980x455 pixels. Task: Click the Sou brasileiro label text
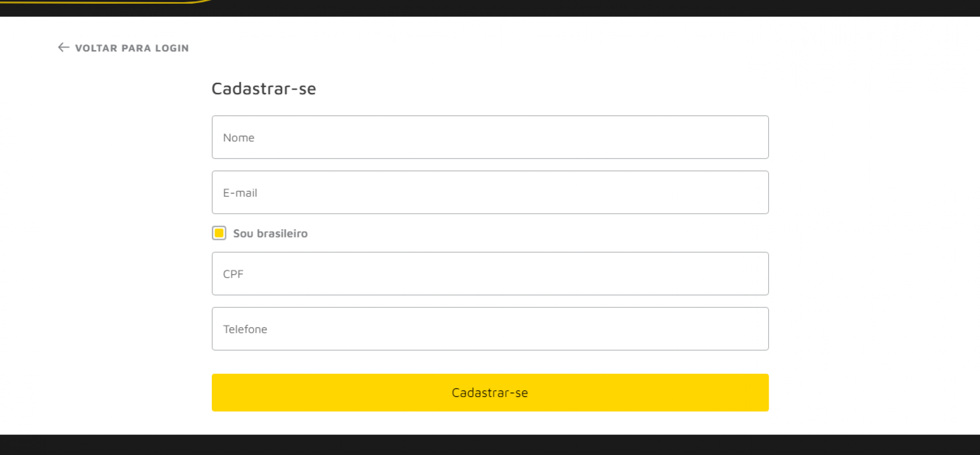pyautogui.click(x=270, y=233)
